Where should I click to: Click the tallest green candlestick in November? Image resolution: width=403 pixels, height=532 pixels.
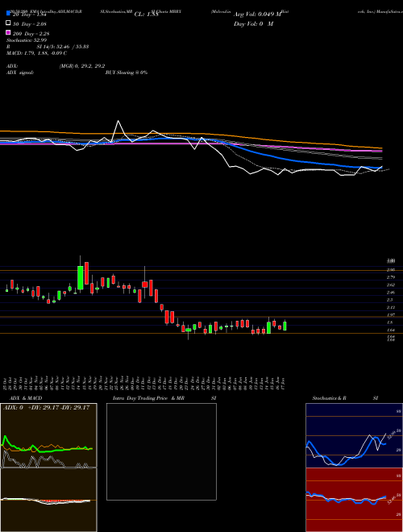coord(81,277)
